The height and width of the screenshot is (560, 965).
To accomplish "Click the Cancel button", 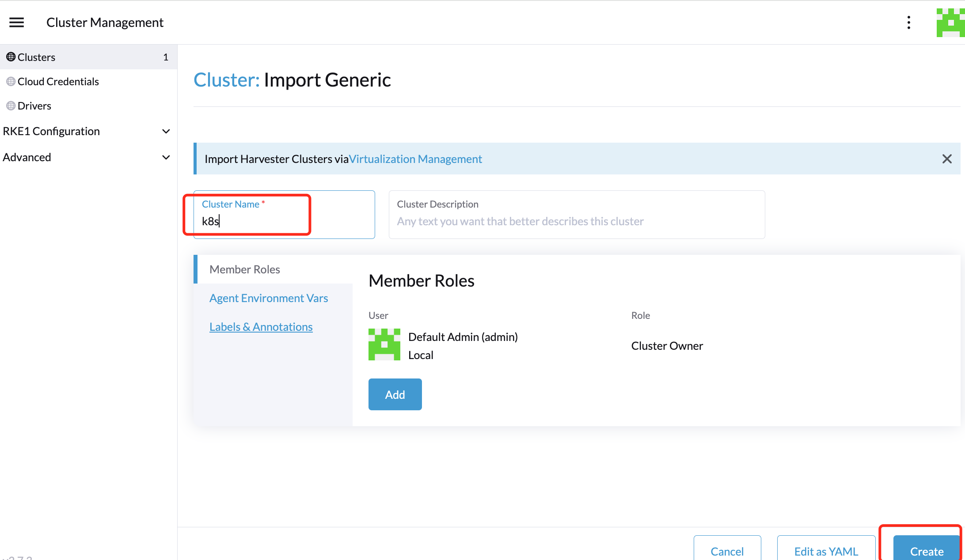I will (x=727, y=550).
